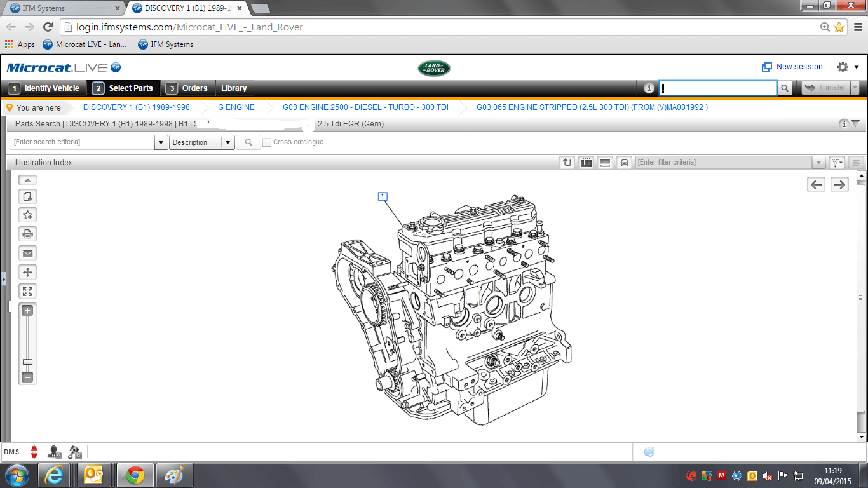Click the customer search person icon
This screenshot has height=488, width=868.
pos(55,452)
